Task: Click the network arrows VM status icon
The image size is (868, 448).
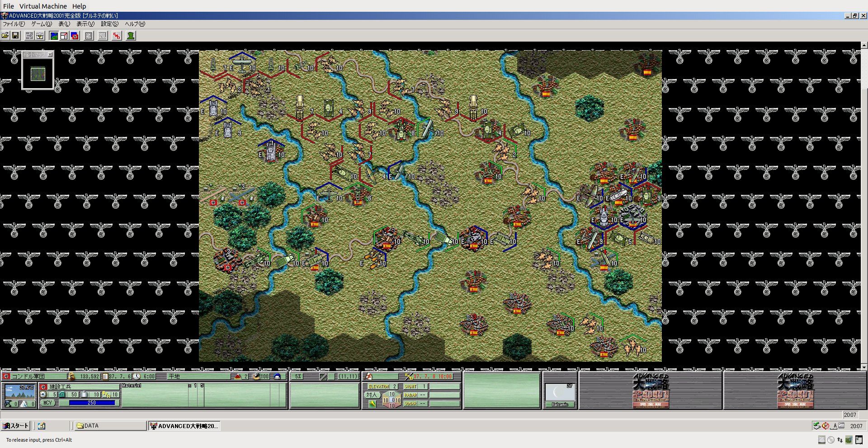Action: point(840,440)
